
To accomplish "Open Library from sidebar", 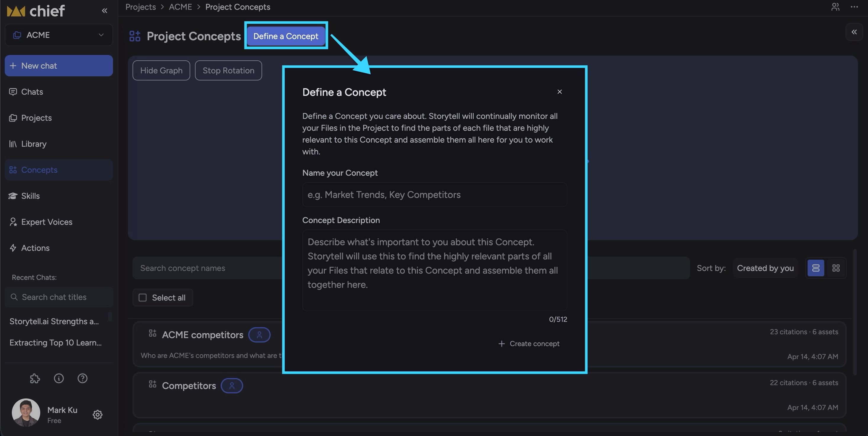I will 59,144.
